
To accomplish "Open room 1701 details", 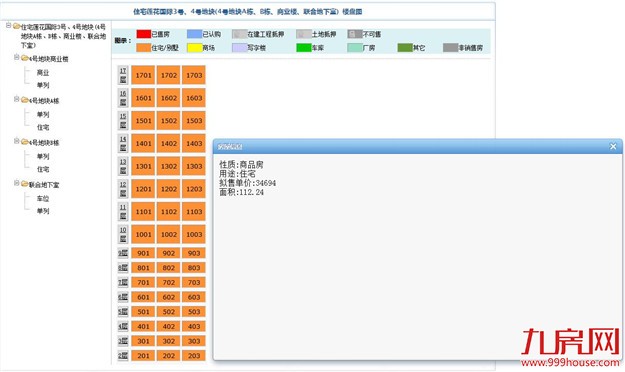I will [x=143, y=75].
